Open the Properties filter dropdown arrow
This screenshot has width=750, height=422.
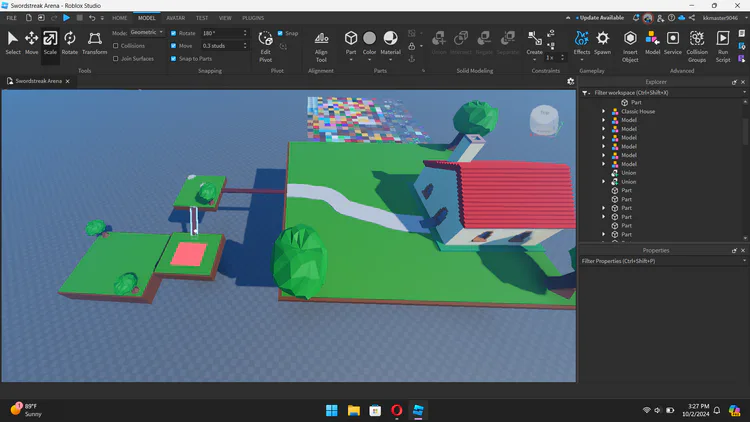tap(744, 261)
